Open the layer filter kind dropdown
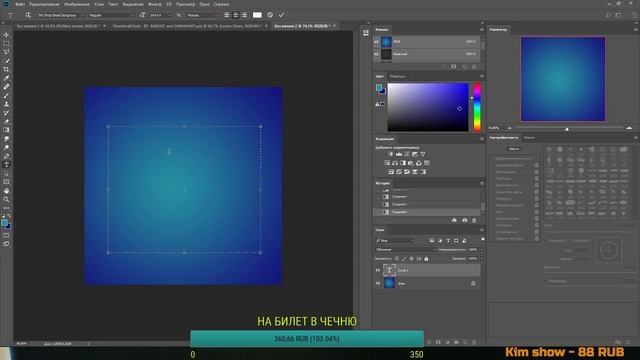This screenshot has height=360, width=640. tap(395, 240)
